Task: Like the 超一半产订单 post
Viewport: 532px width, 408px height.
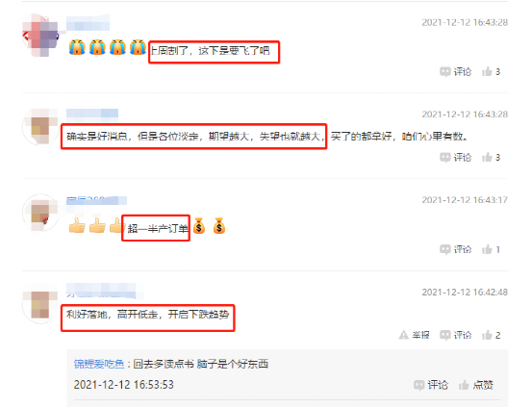Action: click(487, 249)
